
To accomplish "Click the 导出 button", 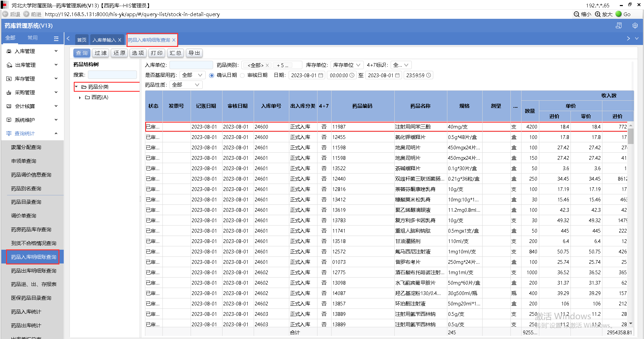I will (x=194, y=53).
